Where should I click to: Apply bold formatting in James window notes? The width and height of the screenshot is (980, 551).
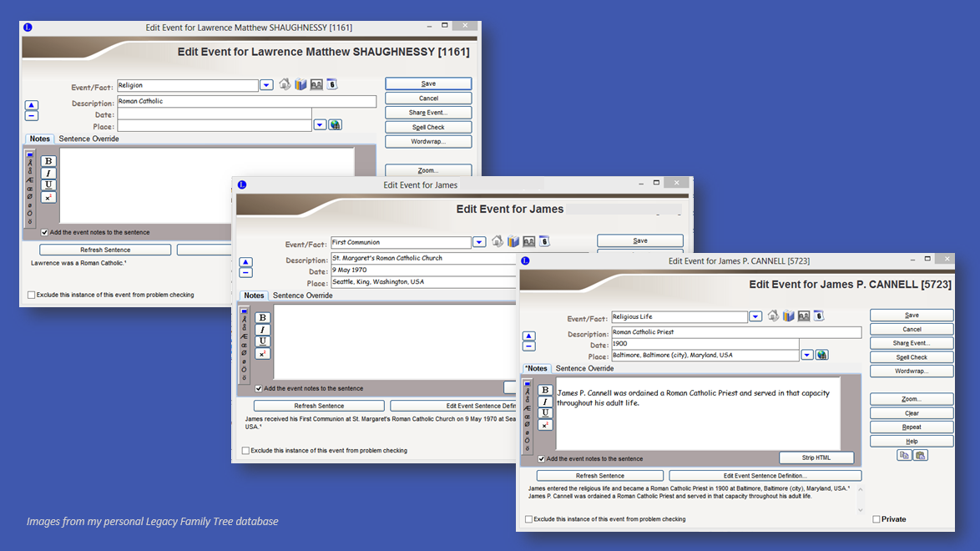pos(262,318)
